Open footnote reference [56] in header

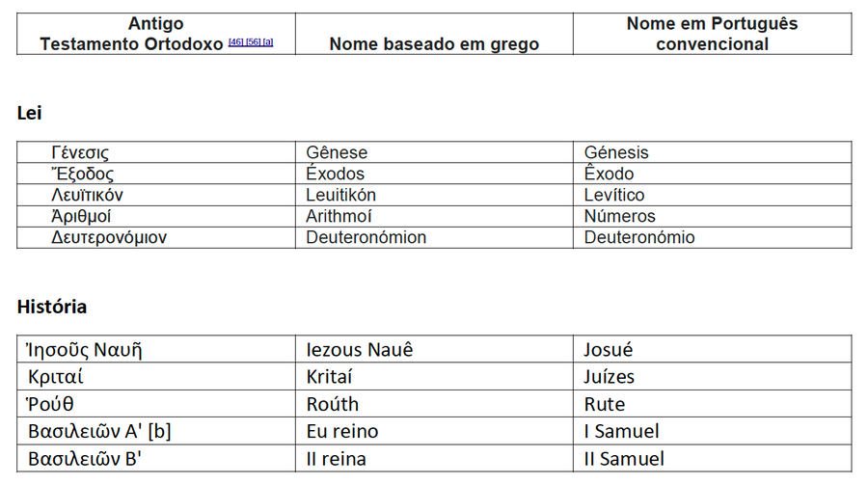253,42
